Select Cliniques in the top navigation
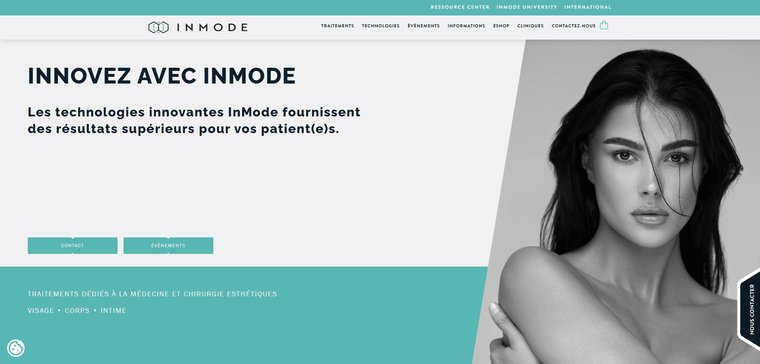Screen dimensions: 760x364 coord(530,26)
